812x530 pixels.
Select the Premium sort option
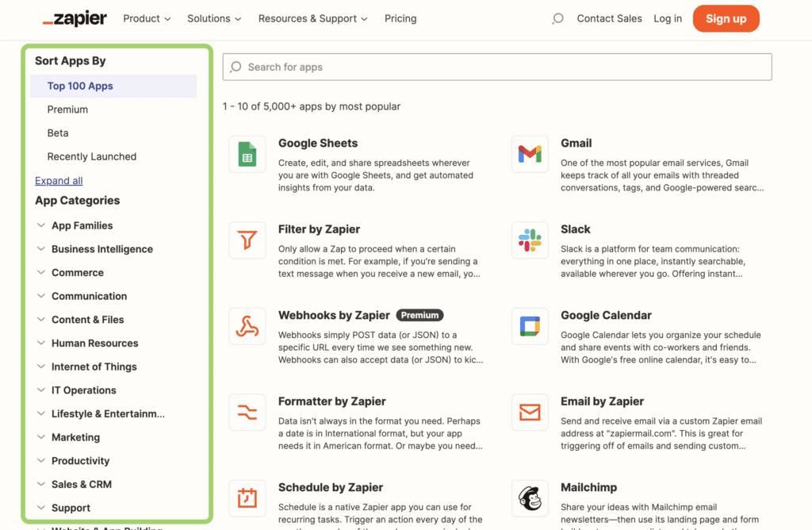68,109
